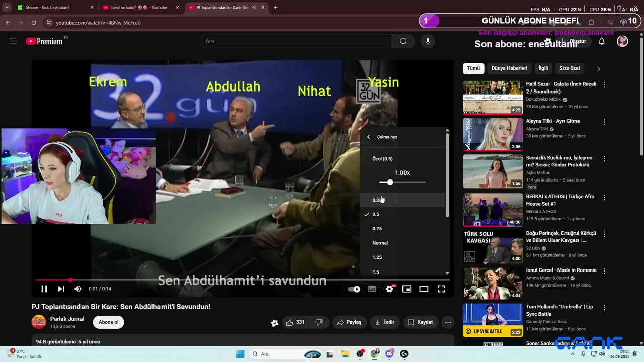Subscribe with Abone ol button
This screenshot has width=644, height=362.
point(109,322)
